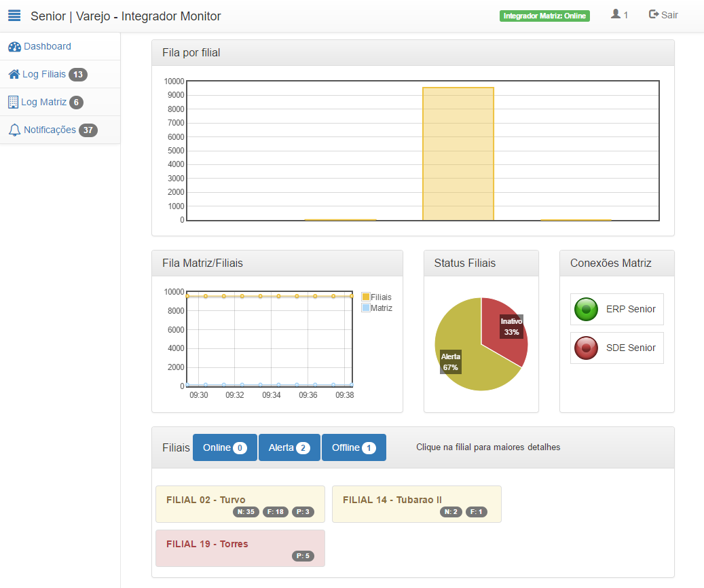This screenshot has width=704, height=588.
Task: Click the Fila por filial panel header
Action: click(413, 52)
